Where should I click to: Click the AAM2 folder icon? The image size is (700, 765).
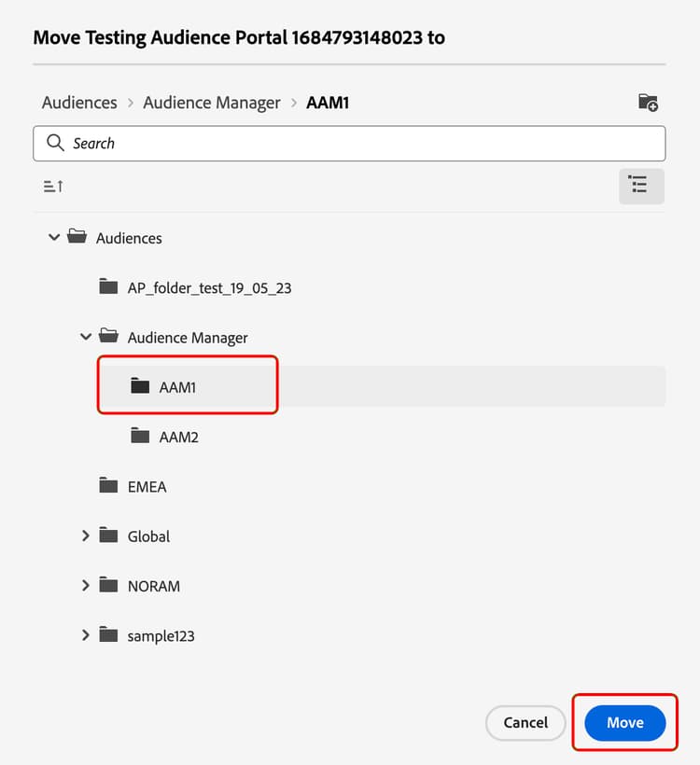pyautogui.click(x=140, y=436)
